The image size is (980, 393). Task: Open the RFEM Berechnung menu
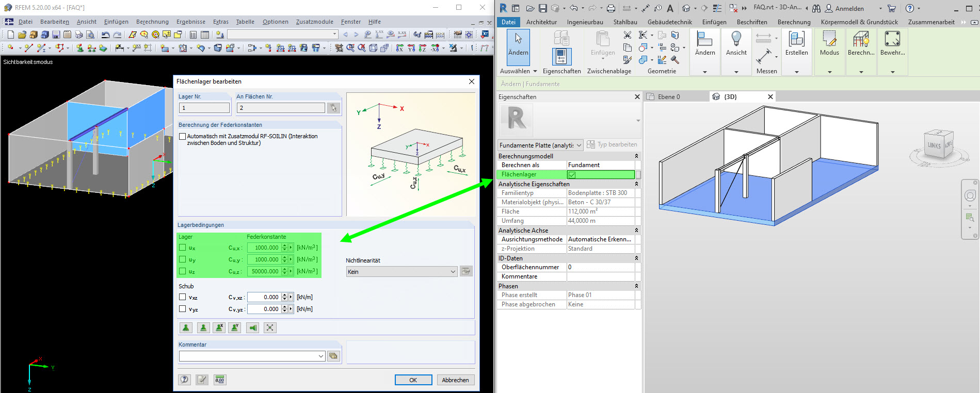coord(152,22)
